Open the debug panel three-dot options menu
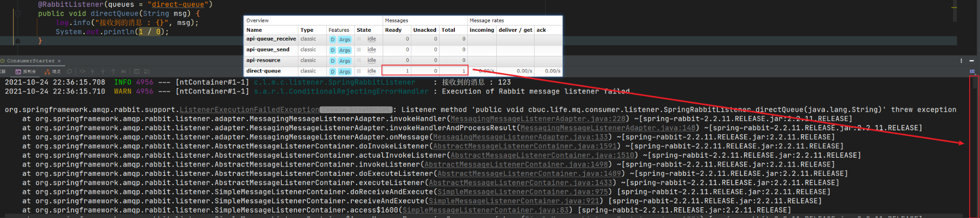This screenshot has width=980, height=218. [961, 61]
